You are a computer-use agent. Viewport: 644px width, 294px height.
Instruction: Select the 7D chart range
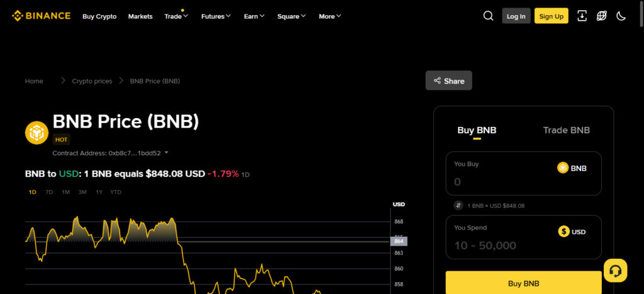point(49,192)
